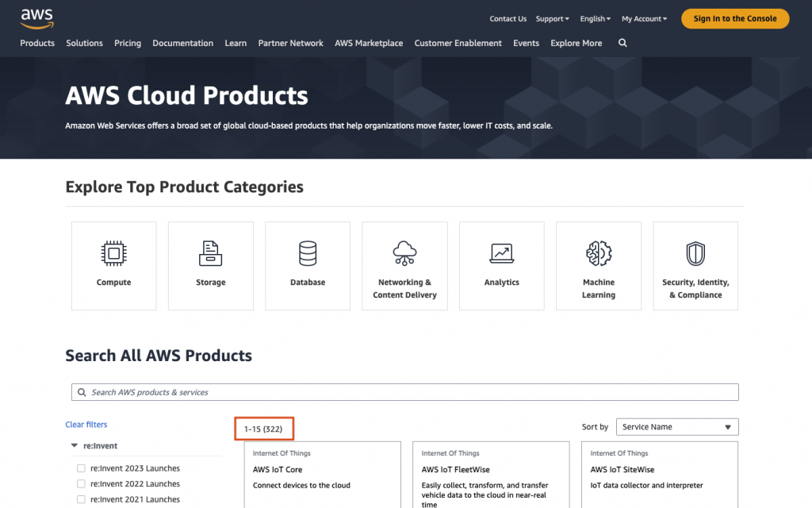Click the re:Invent filter group label
812x508 pixels.
click(101, 446)
